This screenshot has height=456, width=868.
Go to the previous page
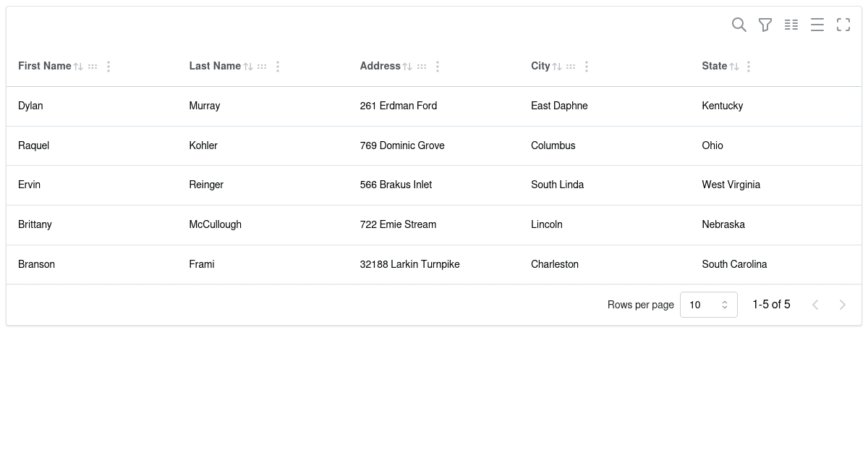[815, 305]
